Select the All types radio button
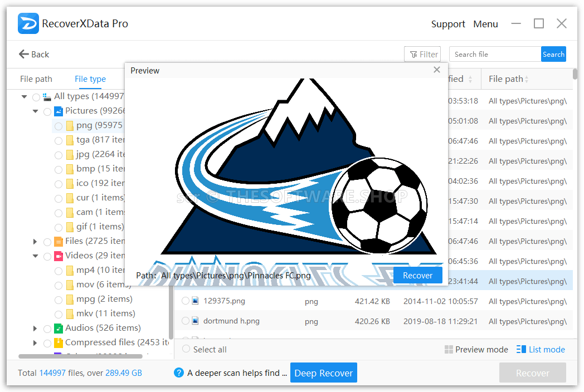 pos(36,97)
